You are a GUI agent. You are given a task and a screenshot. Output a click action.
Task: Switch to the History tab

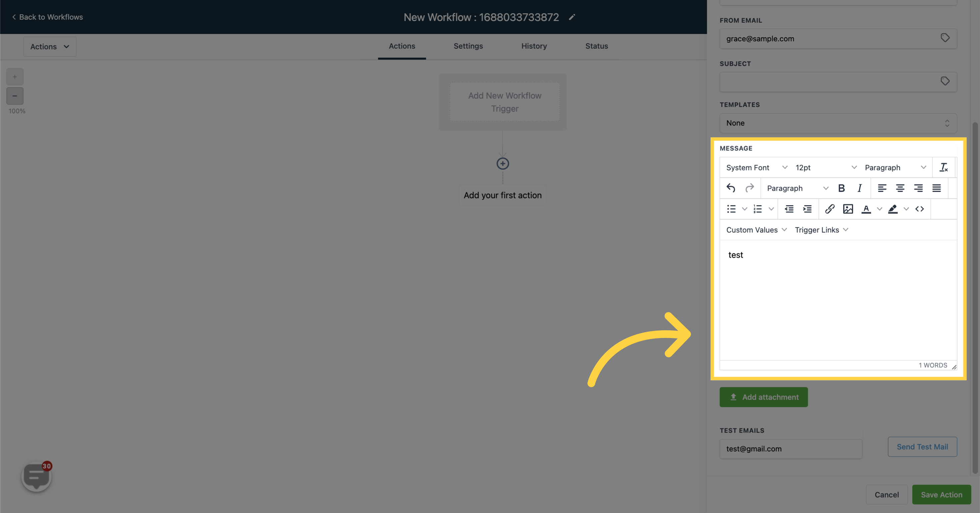[534, 46]
